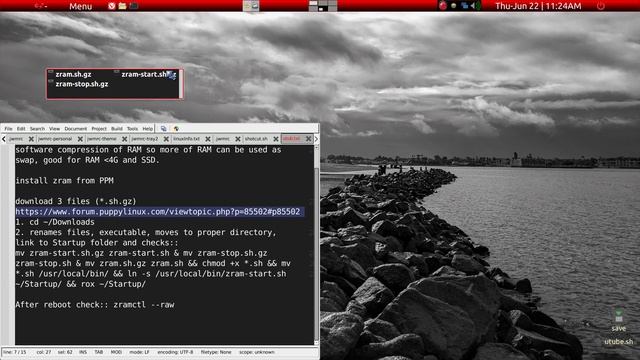Switch to the jwmrc-personal tab

tap(55, 139)
